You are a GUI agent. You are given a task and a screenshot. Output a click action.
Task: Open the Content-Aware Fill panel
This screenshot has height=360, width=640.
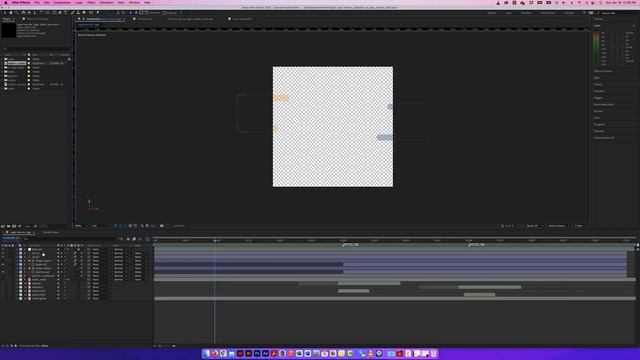[604, 138]
